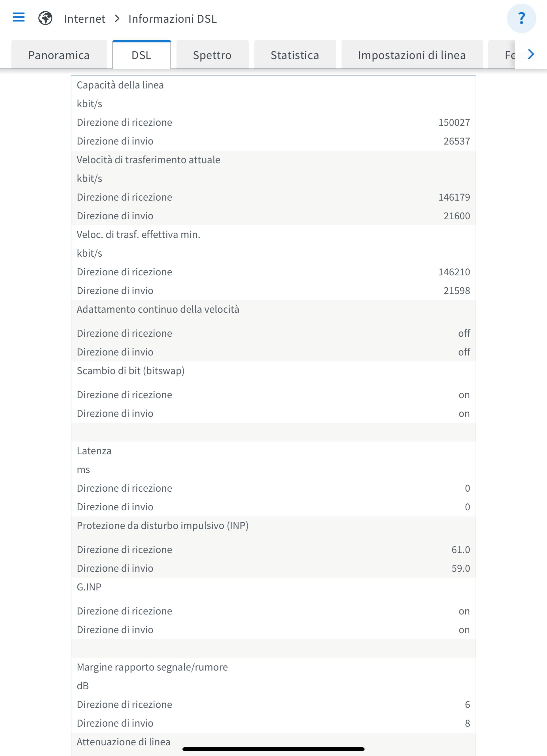Screen dimensions: 547x756
Task: Click the G.INP section heading
Action: coord(89,587)
